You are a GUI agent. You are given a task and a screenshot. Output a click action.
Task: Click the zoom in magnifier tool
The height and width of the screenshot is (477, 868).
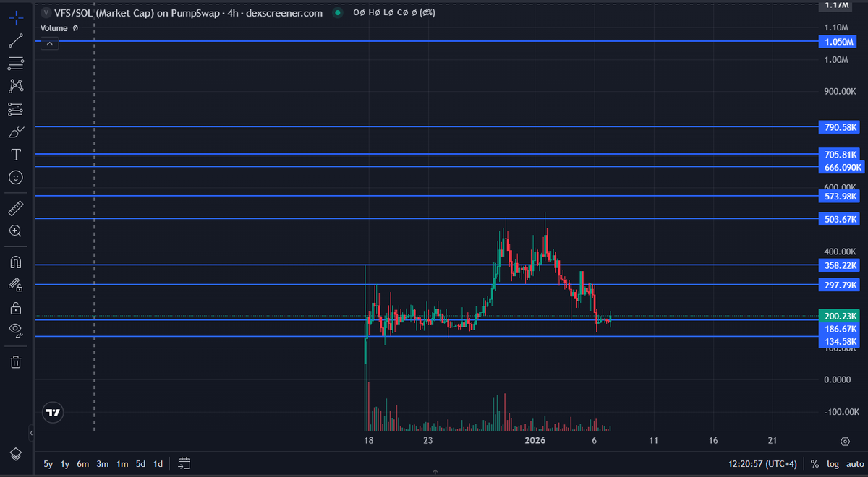pos(16,231)
